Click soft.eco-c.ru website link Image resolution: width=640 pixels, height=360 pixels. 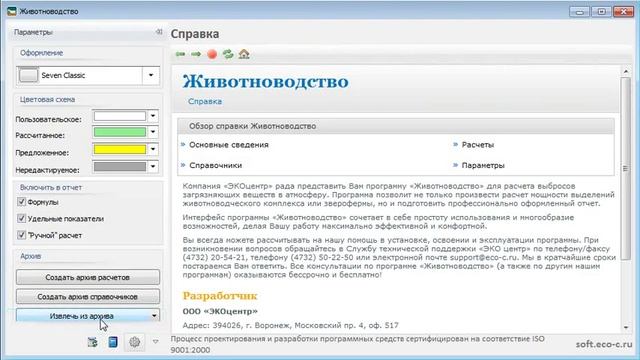tap(604, 344)
